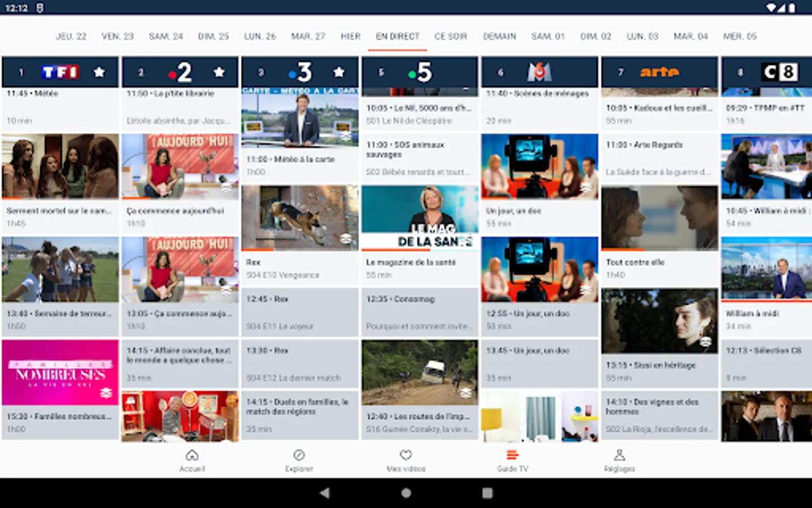Select the MAR. 04 date tab

pyautogui.click(x=691, y=36)
